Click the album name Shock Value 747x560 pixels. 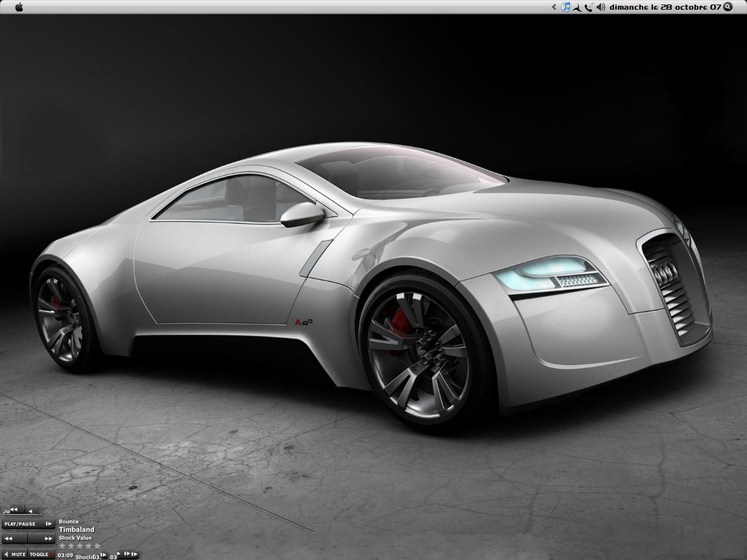(x=75, y=538)
